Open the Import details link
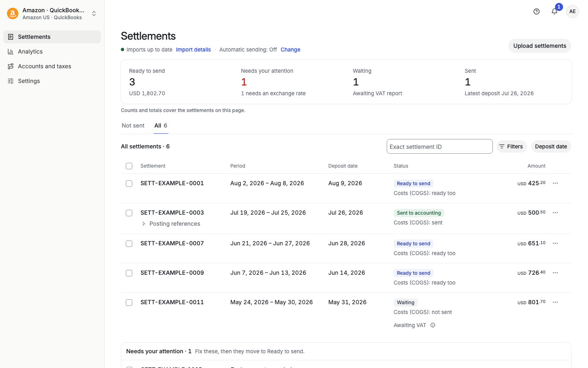 click(194, 49)
